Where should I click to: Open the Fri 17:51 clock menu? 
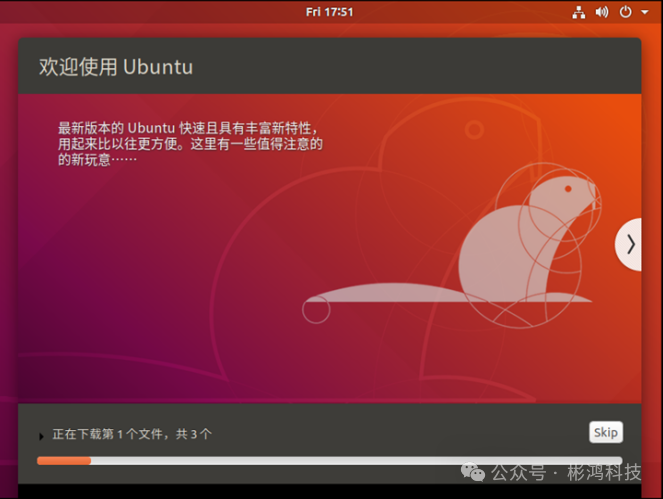click(x=329, y=12)
